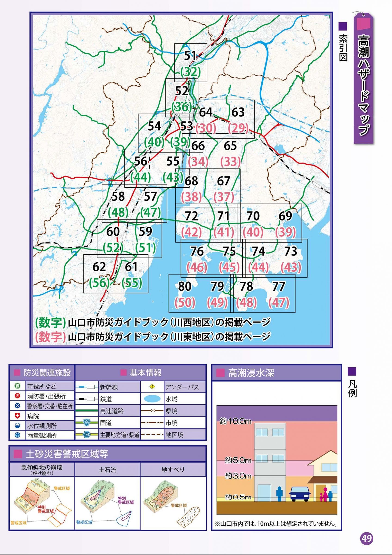Click map section number 67
The image size is (392, 555).
pos(224,181)
